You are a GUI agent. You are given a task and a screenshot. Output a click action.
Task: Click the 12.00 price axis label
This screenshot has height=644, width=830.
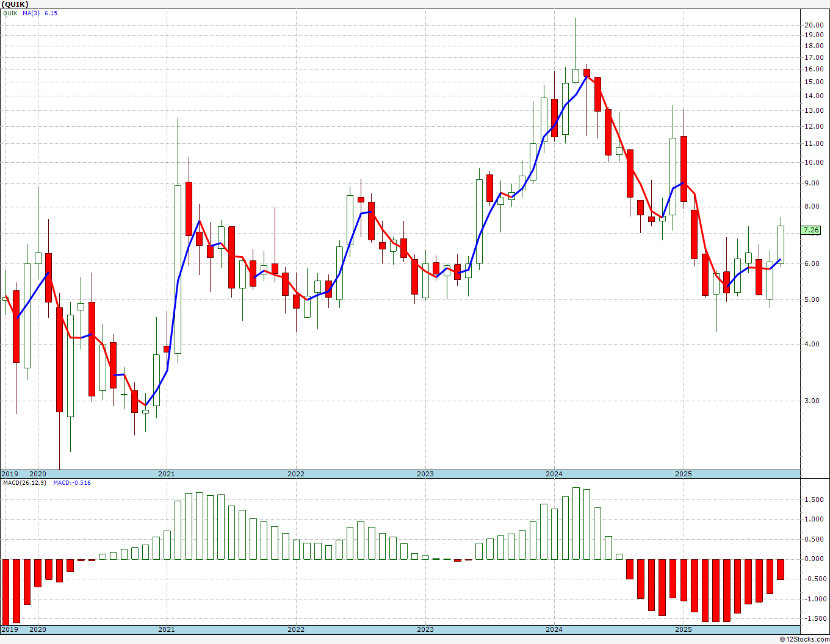(x=814, y=126)
